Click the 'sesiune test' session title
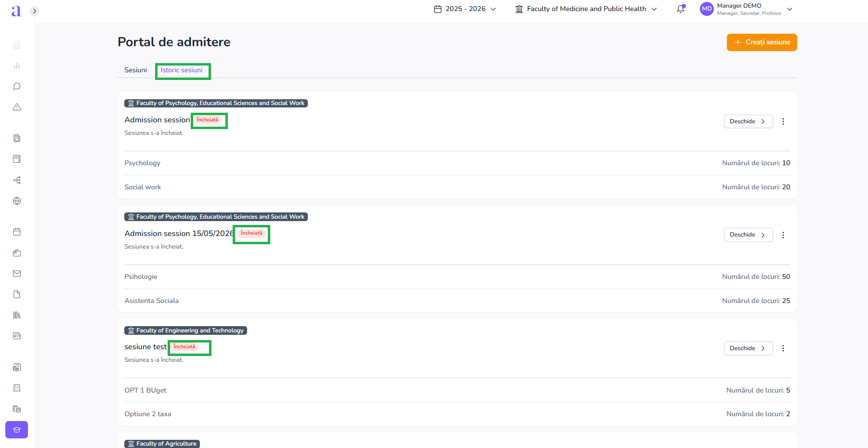This screenshot has width=868, height=448. (x=145, y=347)
